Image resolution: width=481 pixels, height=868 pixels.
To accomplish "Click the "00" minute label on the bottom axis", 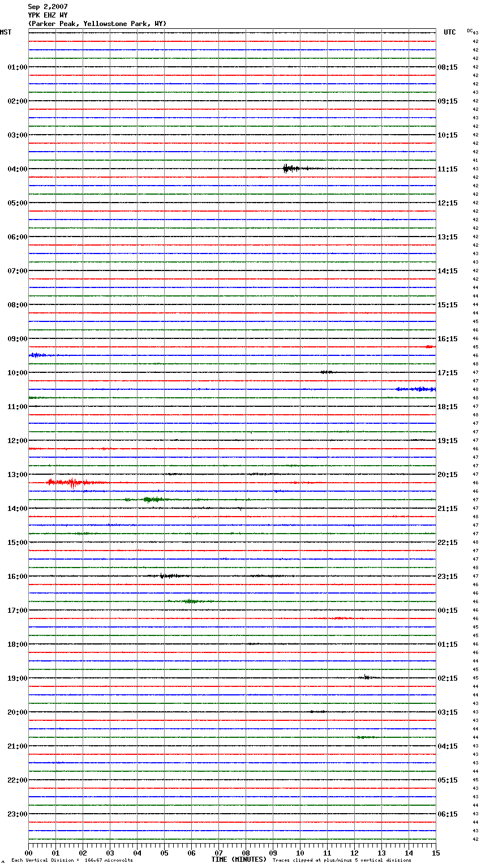I will 28,853.
